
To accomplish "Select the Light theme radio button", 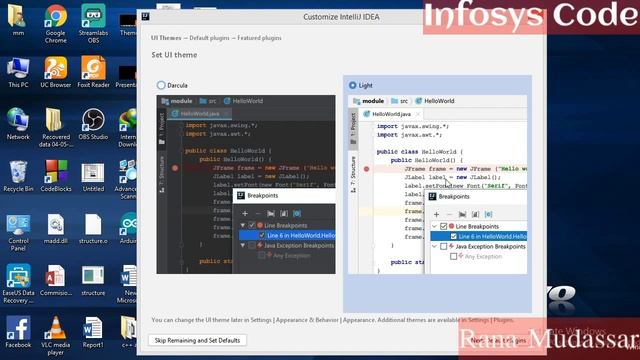I will point(352,85).
